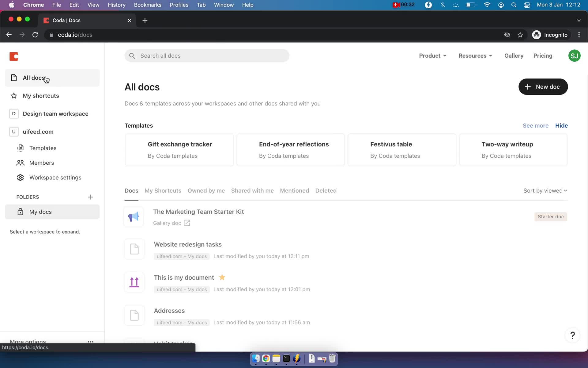Open the Sort by viewed dropdown

(x=545, y=191)
